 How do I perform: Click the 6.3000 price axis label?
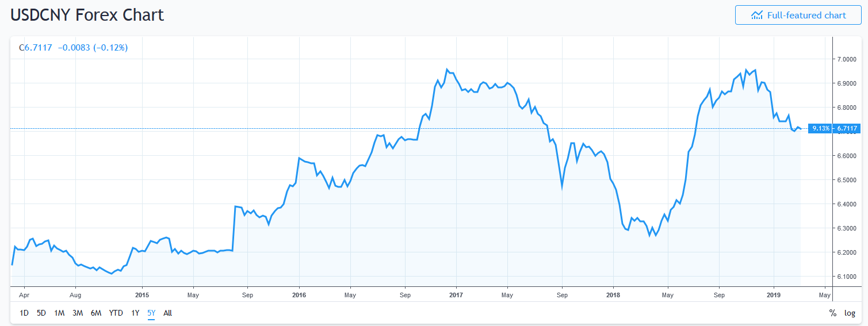click(848, 228)
